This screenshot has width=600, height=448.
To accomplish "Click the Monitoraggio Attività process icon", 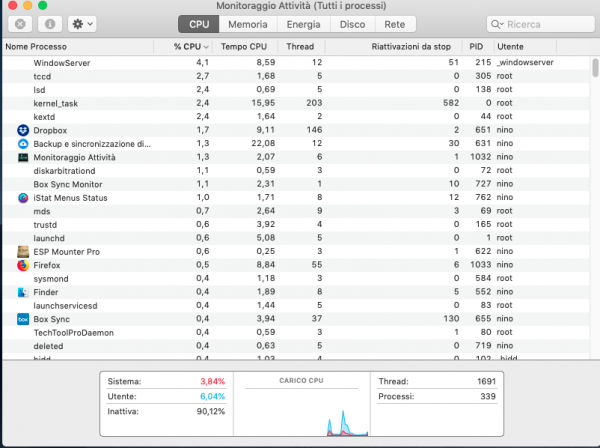I will click(23, 157).
